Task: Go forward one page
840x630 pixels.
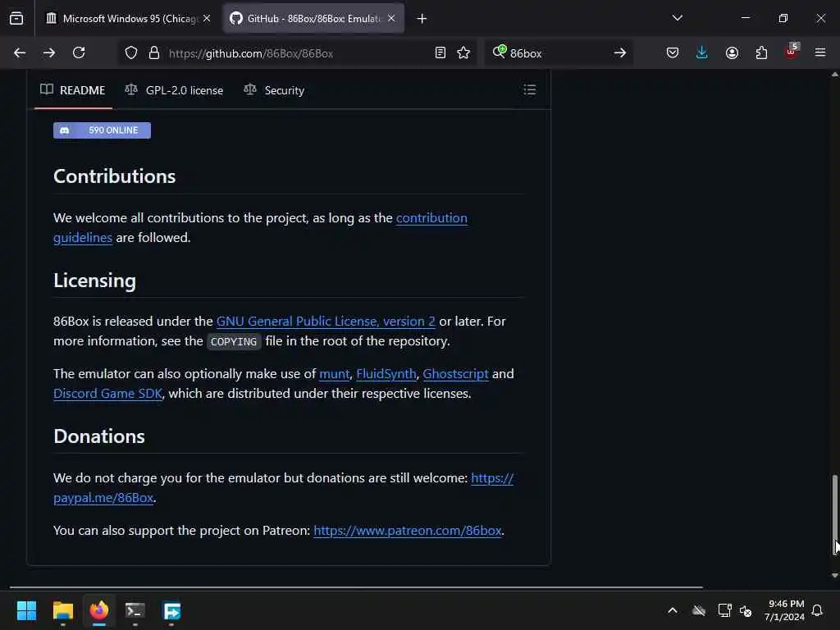Action: tap(48, 52)
